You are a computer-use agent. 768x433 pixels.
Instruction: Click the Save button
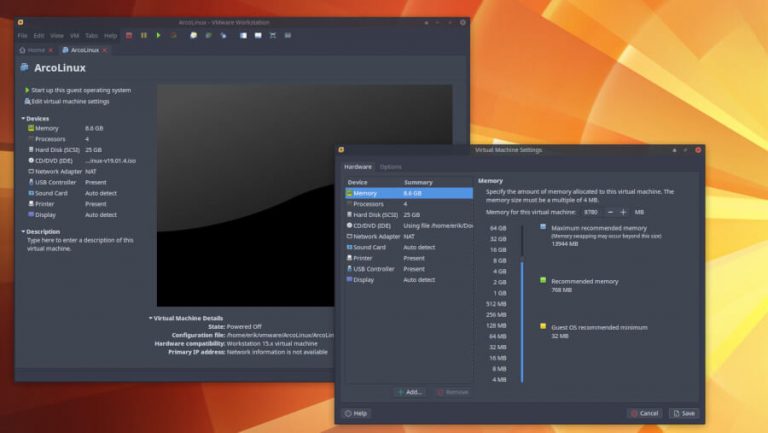click(x=684, y=413)
